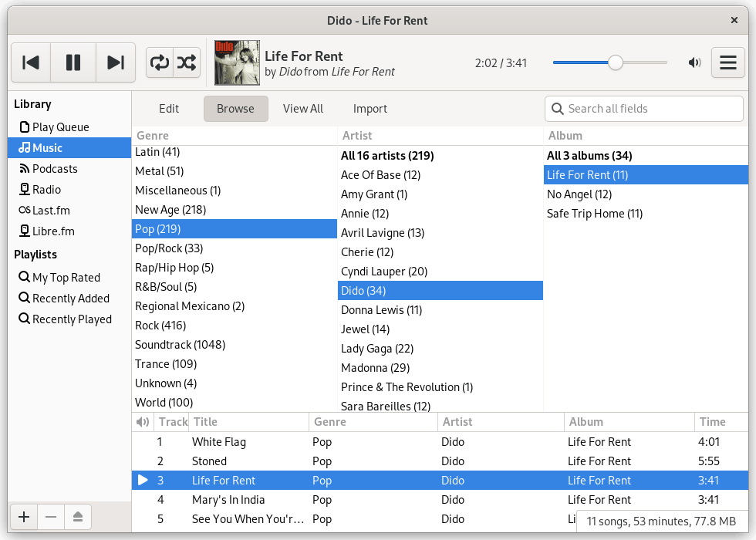Viewport: 756px width, 540px height.
Task: Click the eject button below the sidebar
Action: tap(78, 517)
